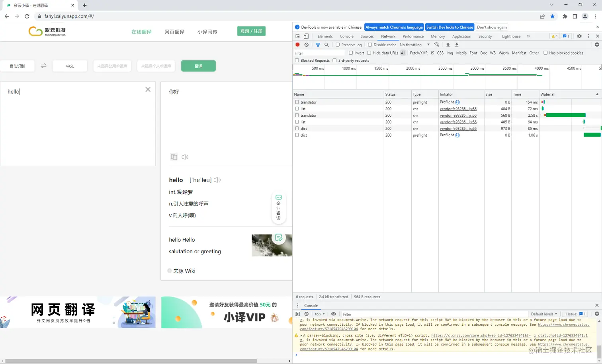Import HAR file with upload arrow
The image size is (602, 364).
pos(448,45)
